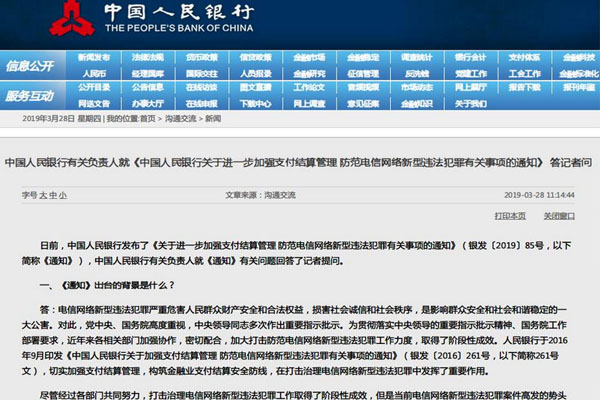Navigate to 工作论文
This screenshot has height=400, width=600.
(x=309, y=87)
